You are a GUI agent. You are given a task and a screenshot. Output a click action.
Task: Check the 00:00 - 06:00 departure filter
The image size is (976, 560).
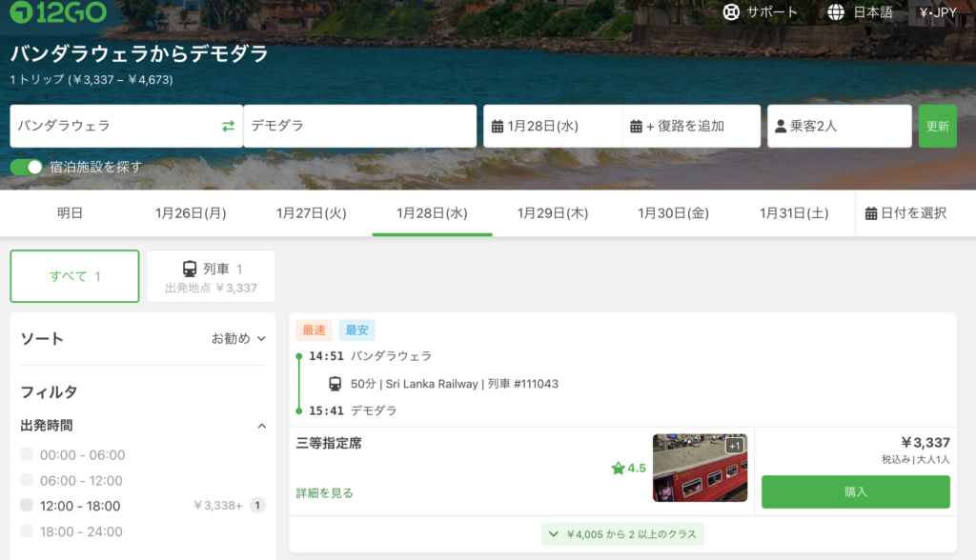[27, 455]
